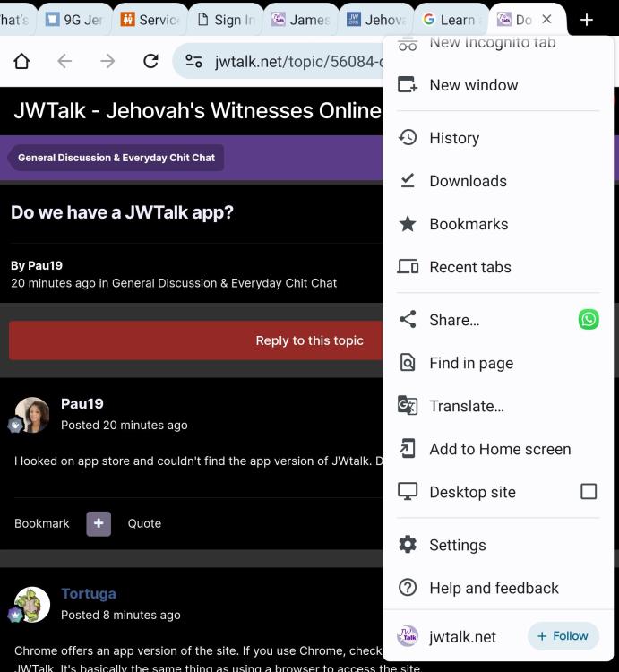
Task: Click the Share icon in menu
Action: click(x=408, y=319)
